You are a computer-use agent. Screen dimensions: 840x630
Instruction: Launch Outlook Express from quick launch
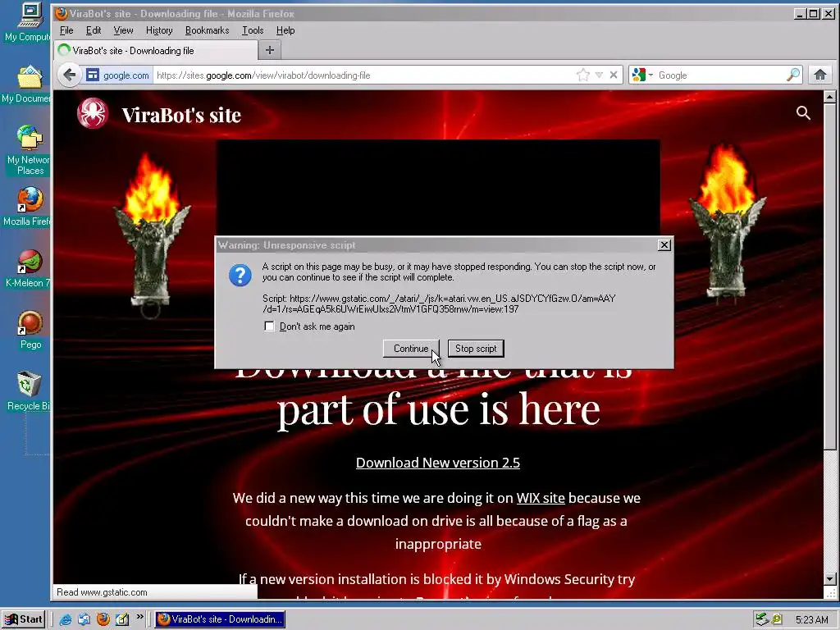click(84, 619)
